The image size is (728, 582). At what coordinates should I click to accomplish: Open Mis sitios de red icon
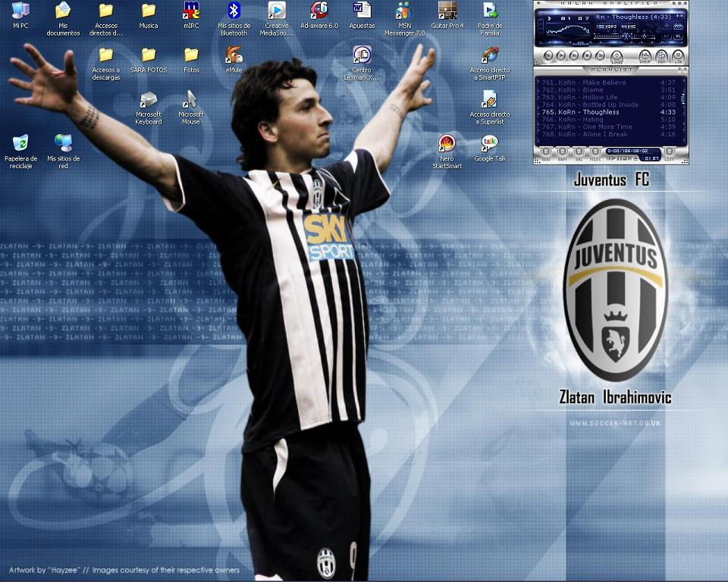click(63, 152)
